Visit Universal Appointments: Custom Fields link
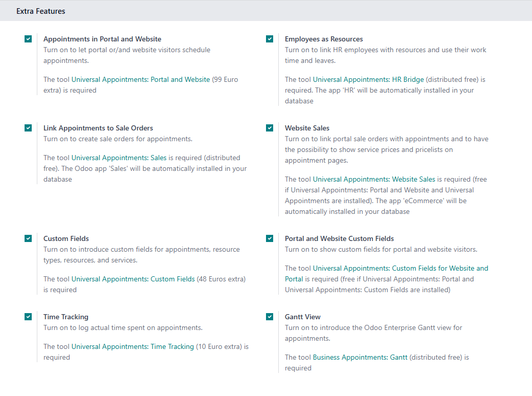Screen dimensions: 532x396 point(134,279)
